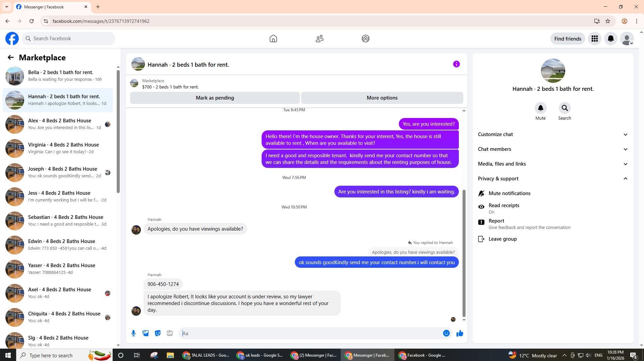Screen dimensions: 644x361
Task: Attach a photo file icon
Action: pos(146,333)
